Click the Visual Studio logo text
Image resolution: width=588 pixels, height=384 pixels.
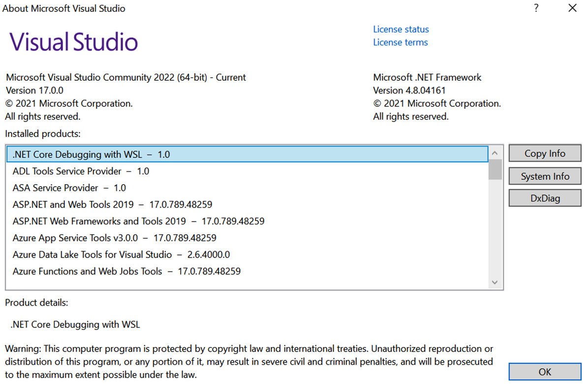(x=73, y=41)
